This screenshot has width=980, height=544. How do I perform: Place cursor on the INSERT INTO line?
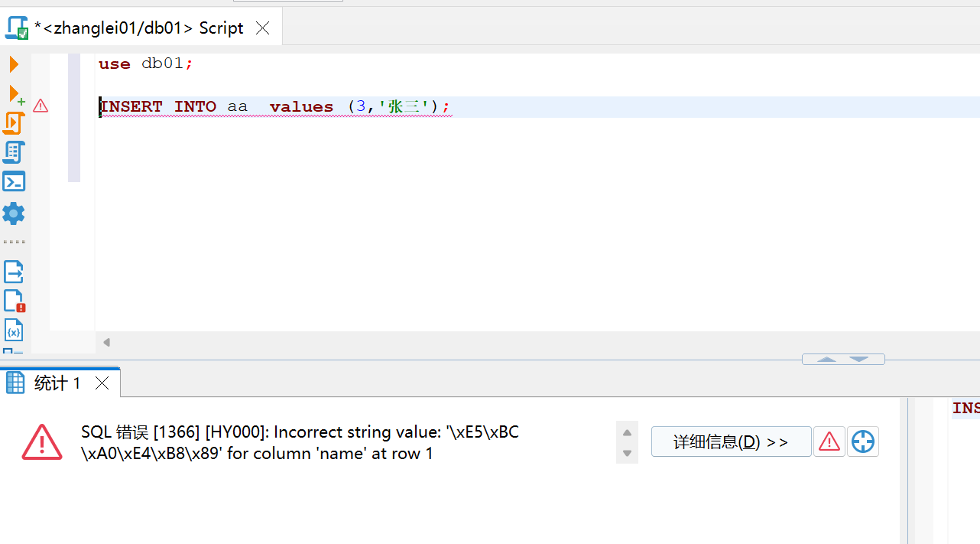[229, 106]
